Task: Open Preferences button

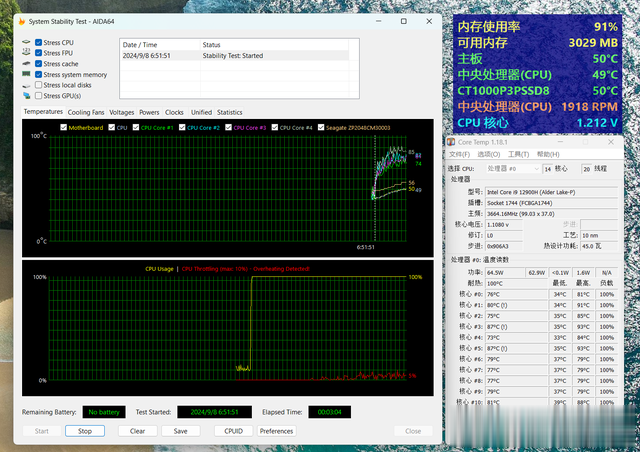Action: click(x=276, y=431)
